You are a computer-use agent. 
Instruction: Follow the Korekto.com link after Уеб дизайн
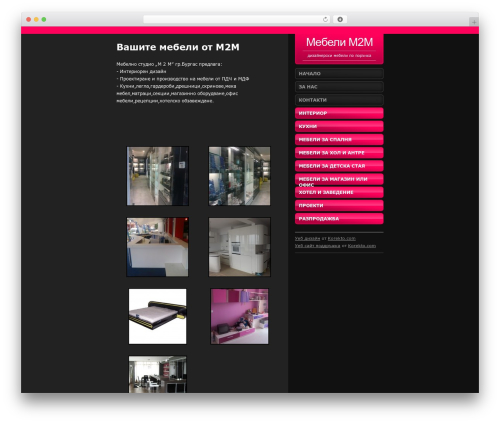[x=342, y=239]
